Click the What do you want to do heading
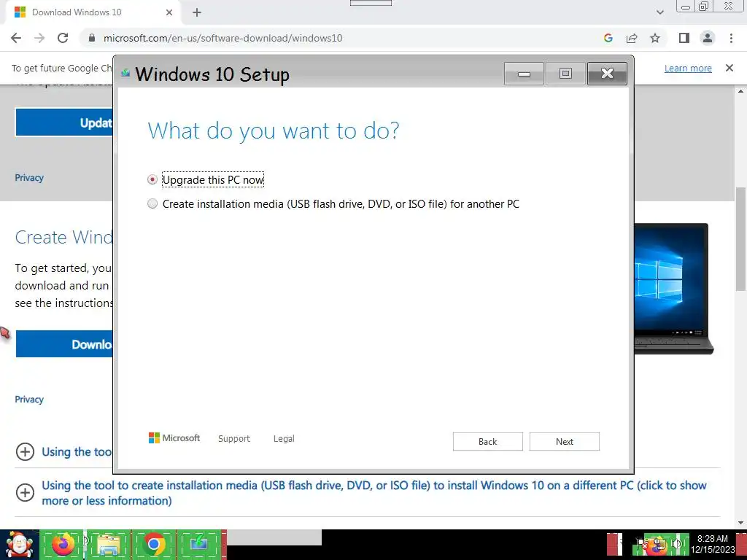This screenshot has width=747, height=560. point(274,131)
